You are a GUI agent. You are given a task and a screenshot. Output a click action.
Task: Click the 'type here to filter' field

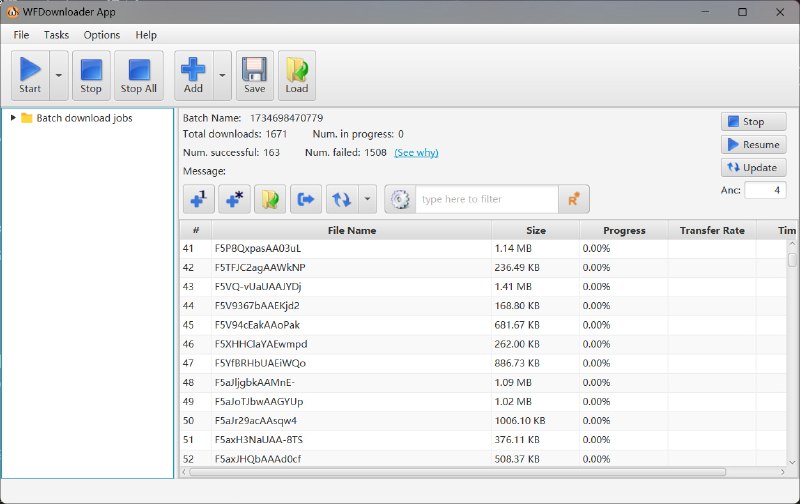click(x=486, y=199)
